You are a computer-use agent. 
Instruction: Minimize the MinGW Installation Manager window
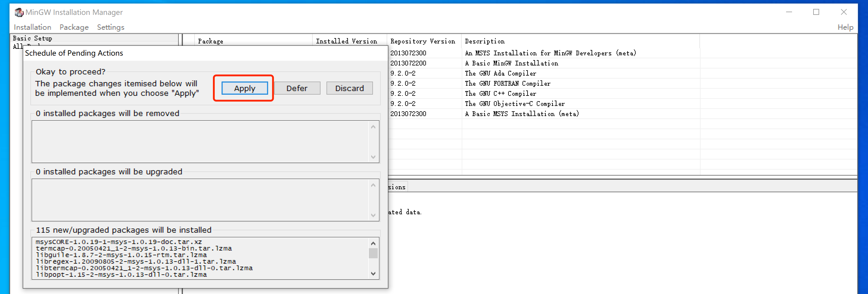click(789, 12)
